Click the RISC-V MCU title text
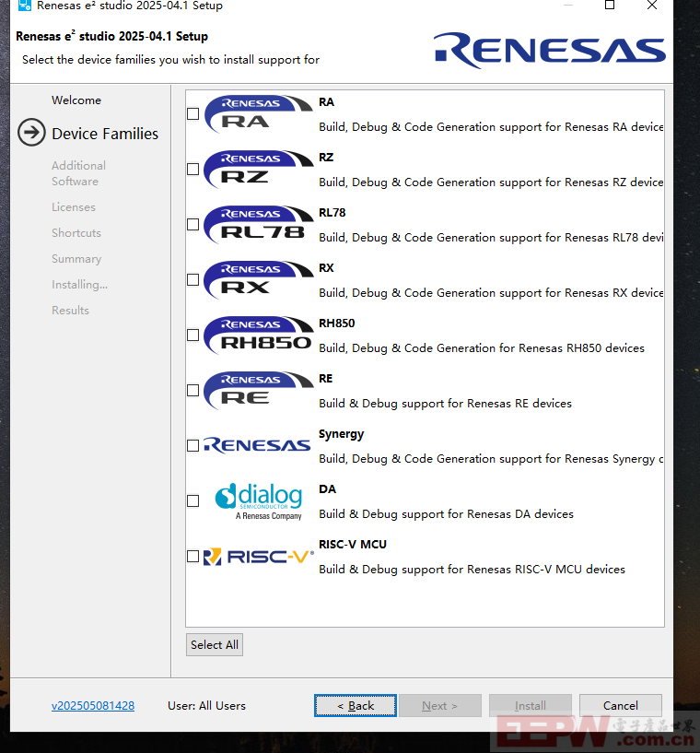700x753 pixels. tap(353, 545)
